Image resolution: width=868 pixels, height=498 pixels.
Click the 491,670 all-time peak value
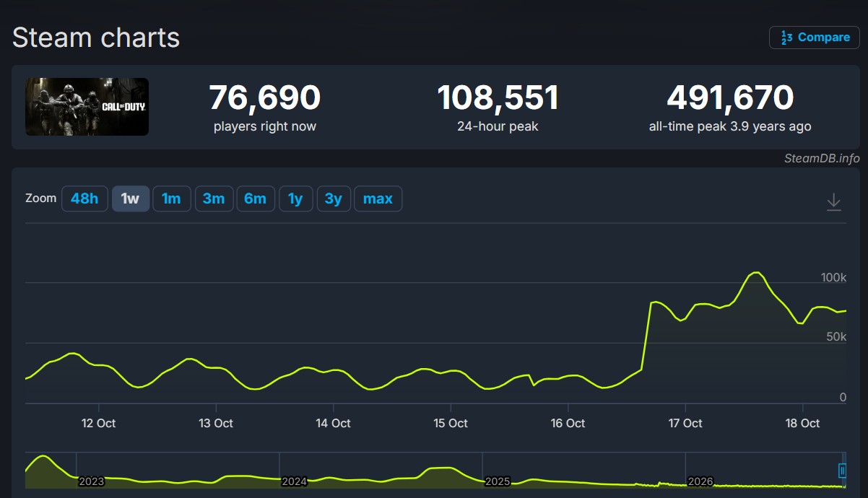coord(730,97)
